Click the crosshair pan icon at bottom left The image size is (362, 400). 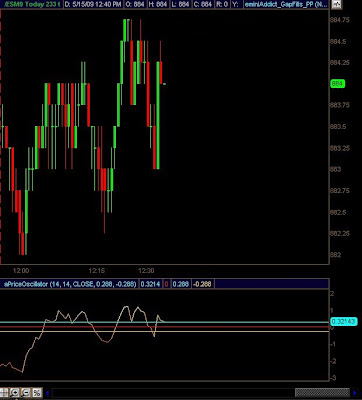[4, 392]
